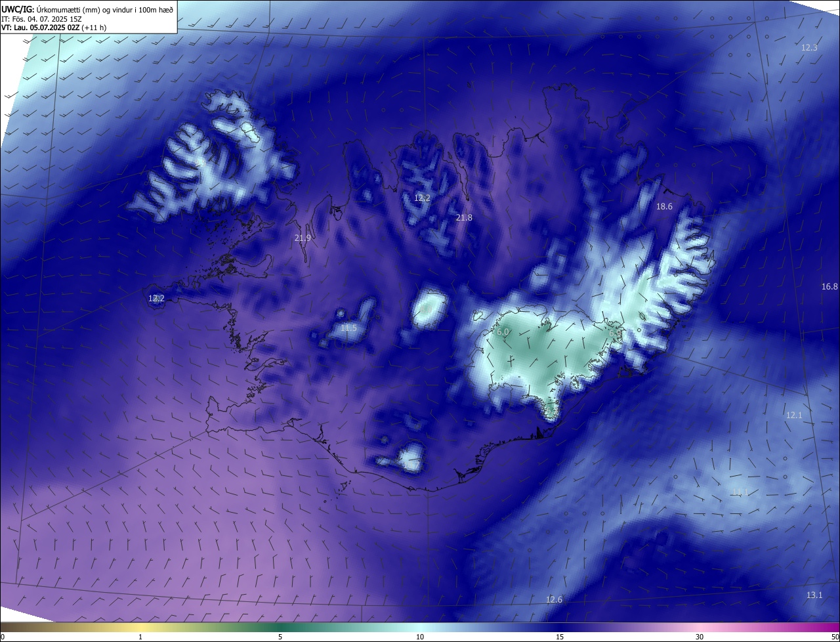This screenshot has height=642, width=840.
Task: Click the 11.5 value label on the map
Action: tap(348, 328)
